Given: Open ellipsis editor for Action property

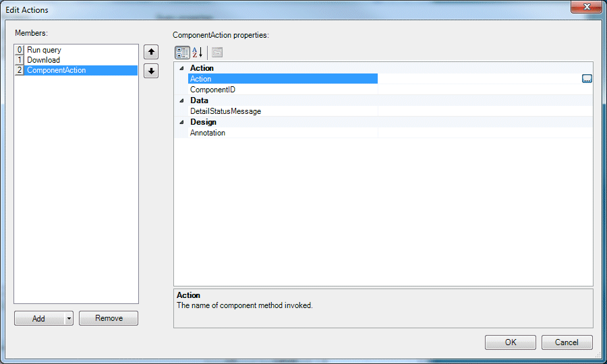Looking at the screenshot, I should click(x=587, y=79).
